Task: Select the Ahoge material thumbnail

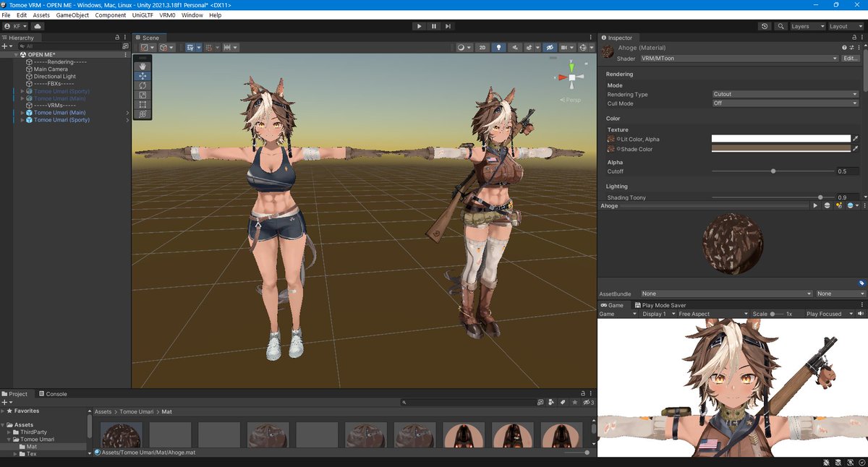Action: tap(121, 434)
